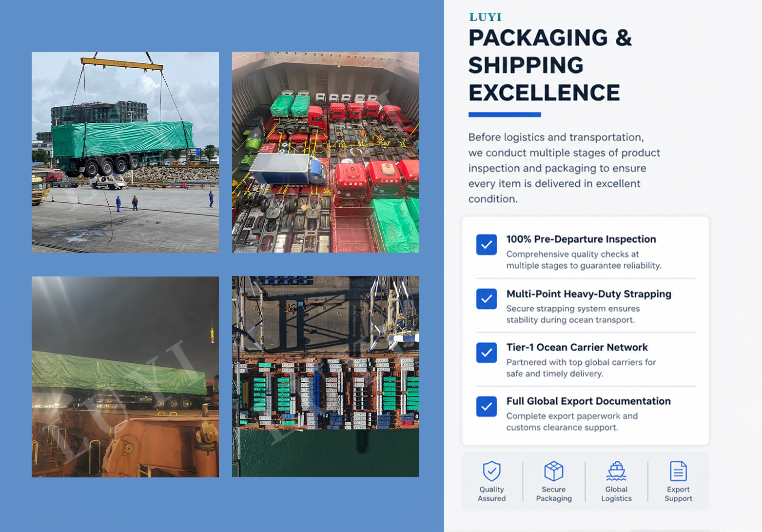Select the '100% Pre-Departure Inspection' title
Viewport: 762px width, 532px height.
[x=581, y=239]
